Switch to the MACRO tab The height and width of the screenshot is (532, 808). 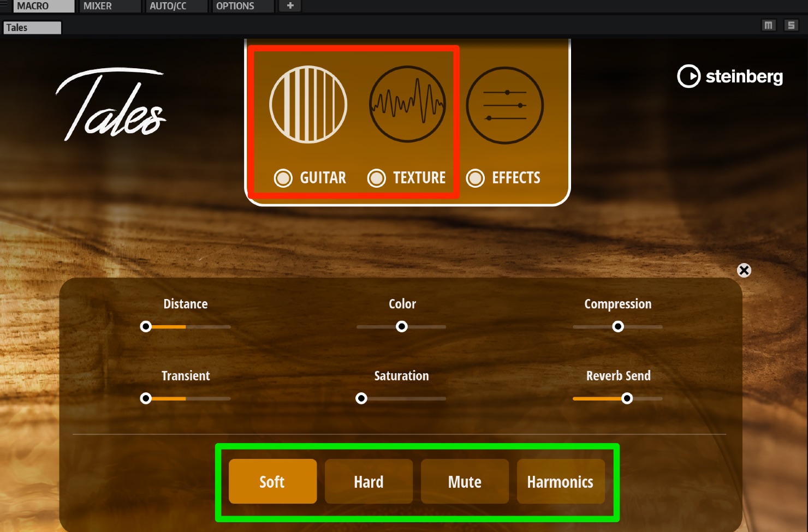click(44, 6)
